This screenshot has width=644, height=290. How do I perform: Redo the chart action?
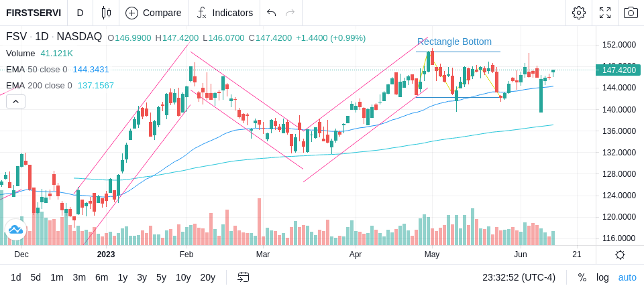290,13
